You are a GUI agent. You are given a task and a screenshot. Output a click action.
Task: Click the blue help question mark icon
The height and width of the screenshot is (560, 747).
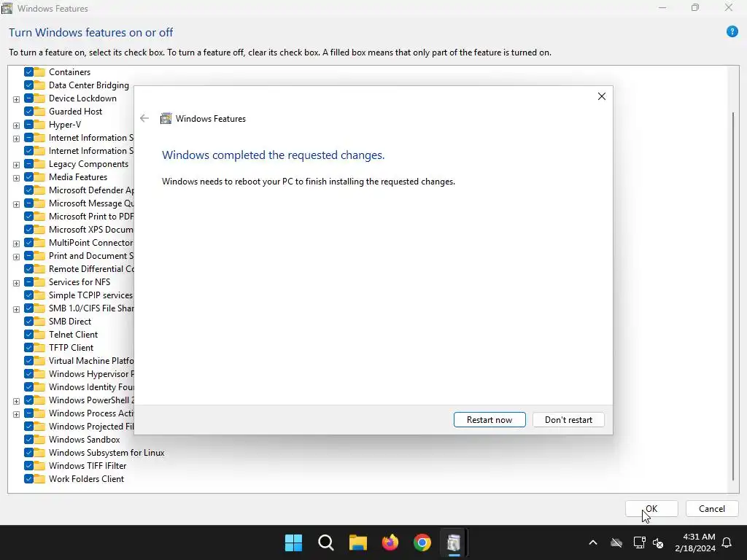[732, 32]
